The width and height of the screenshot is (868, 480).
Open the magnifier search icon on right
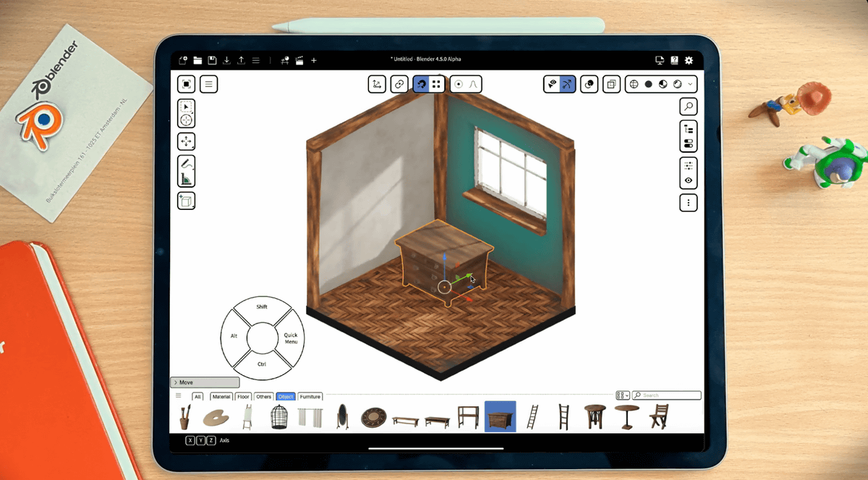[689, 107]
